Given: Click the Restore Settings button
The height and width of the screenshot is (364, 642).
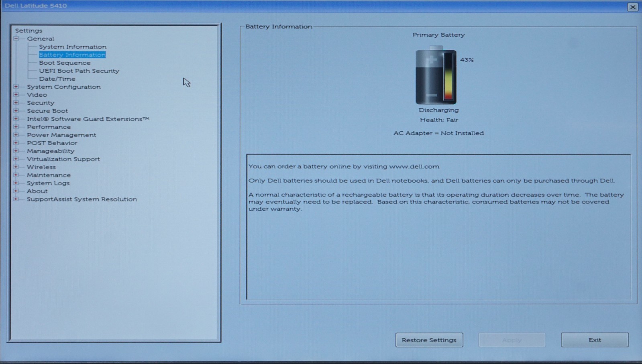Looking at the screenshot, I should click(429, 340).
